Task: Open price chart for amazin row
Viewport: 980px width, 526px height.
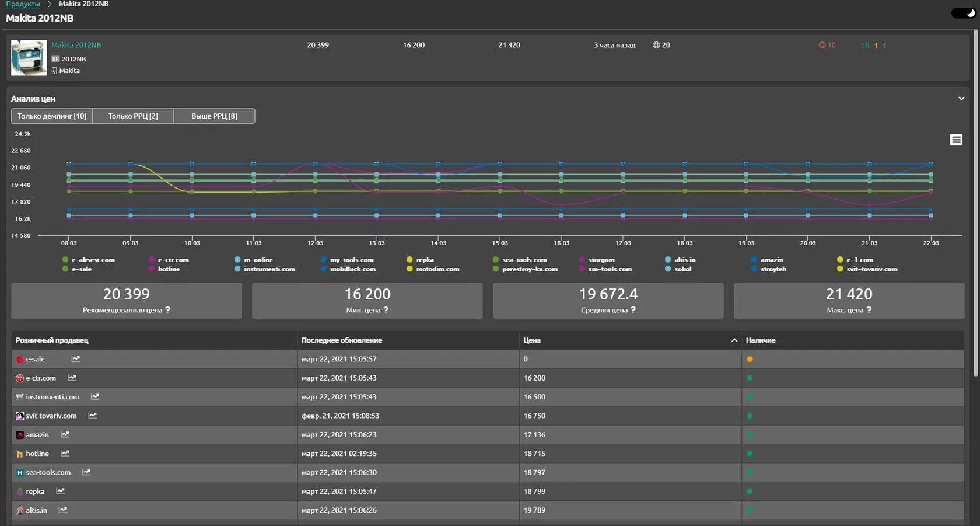Action: tap(65, 434)
